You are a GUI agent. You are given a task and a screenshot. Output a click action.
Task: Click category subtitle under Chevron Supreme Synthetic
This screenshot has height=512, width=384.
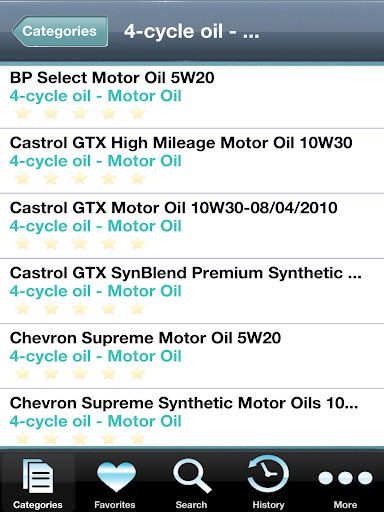96,421
